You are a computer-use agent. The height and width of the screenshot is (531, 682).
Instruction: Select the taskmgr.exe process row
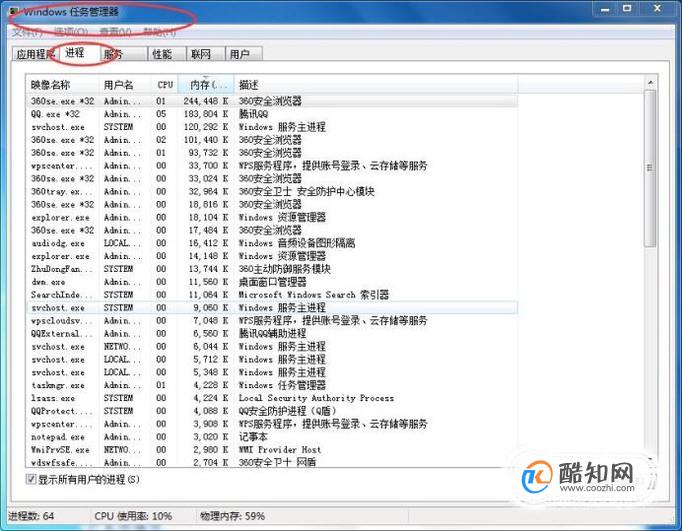coord(272,385)
